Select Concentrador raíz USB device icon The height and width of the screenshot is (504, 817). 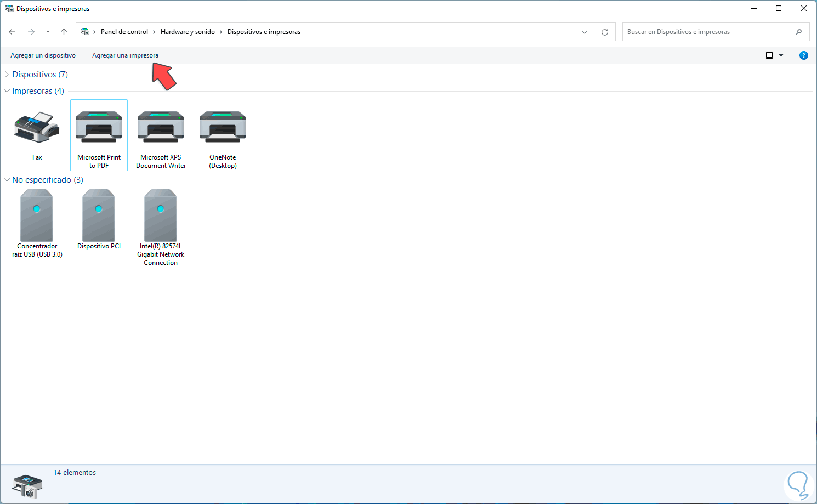37,216
